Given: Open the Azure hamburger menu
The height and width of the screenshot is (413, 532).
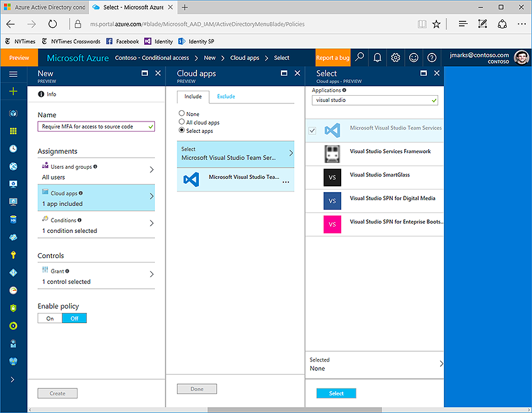Looking at the screenshot, I should click(13, 74).
